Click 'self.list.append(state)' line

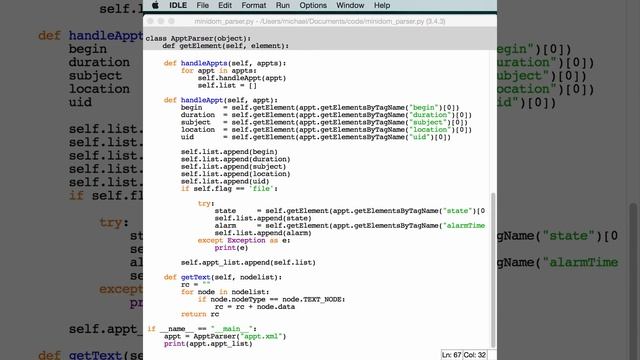pyautogui.click(x=263, y=218)
